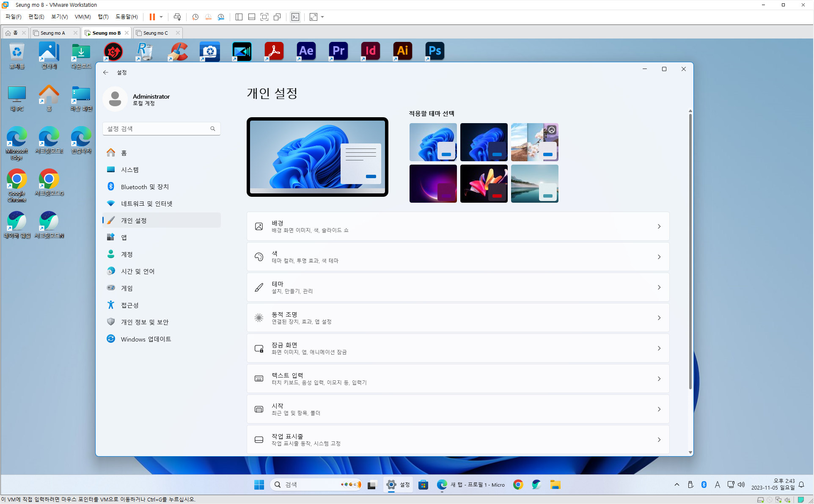Open the power button dropdown arrow
This screenshot has height=504, width=814.
(x=161, y=17)
